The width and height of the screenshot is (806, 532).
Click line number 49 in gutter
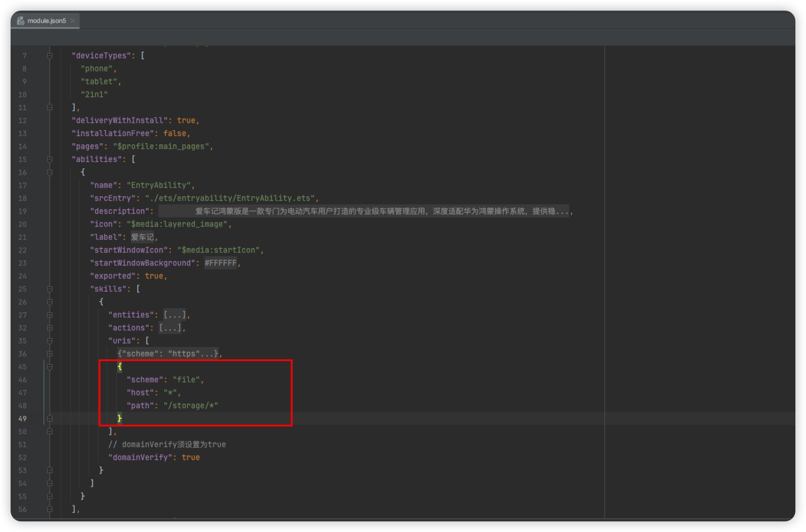(22, 418)
